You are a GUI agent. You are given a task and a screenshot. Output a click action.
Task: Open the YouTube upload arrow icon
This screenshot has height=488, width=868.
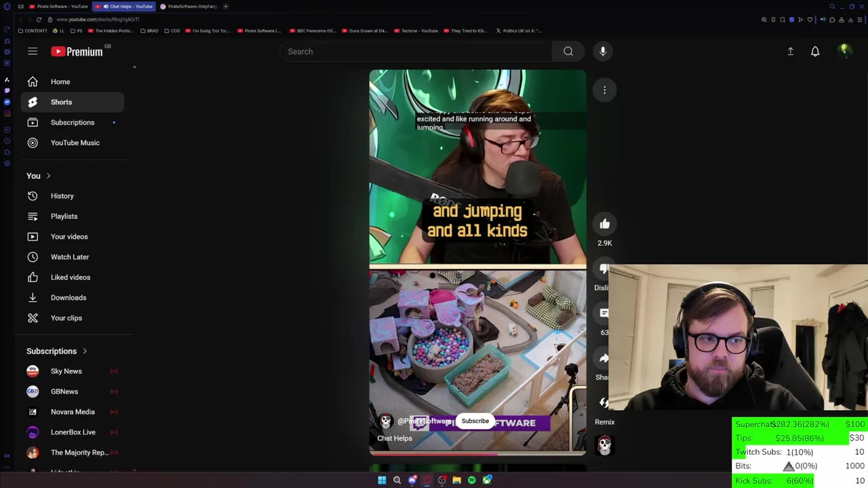pyautogui.click(x=790, y=52)
